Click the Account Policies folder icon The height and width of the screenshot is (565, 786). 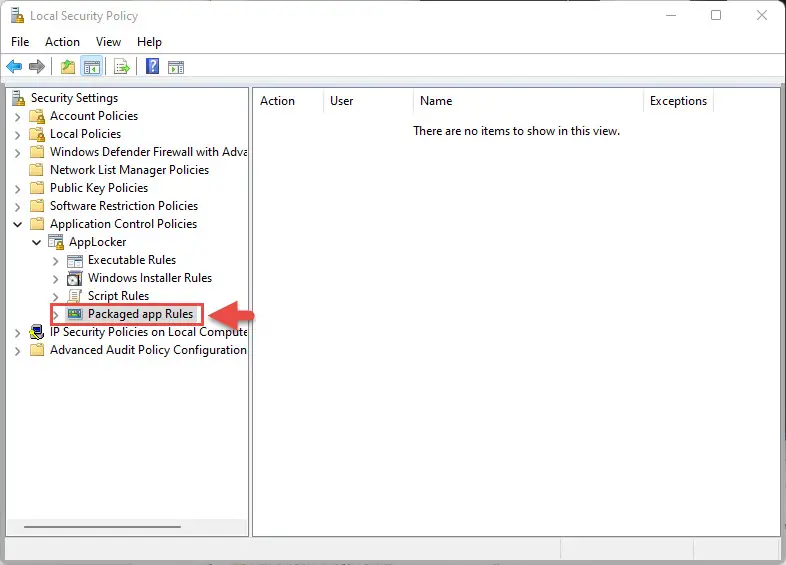point(37,116)
